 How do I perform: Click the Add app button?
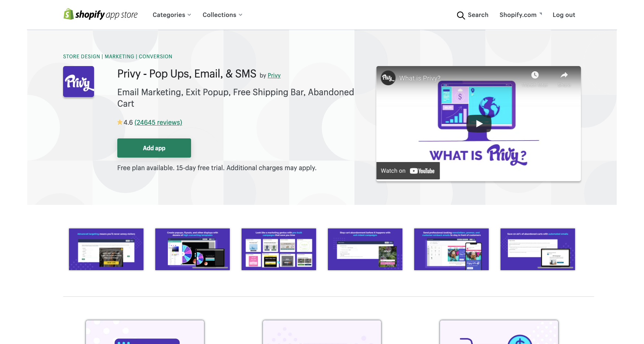154,148
